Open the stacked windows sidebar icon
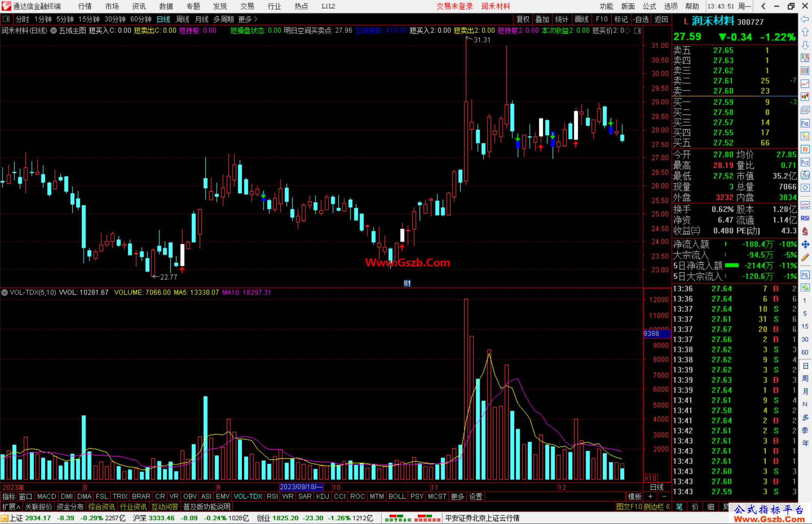 805,110
